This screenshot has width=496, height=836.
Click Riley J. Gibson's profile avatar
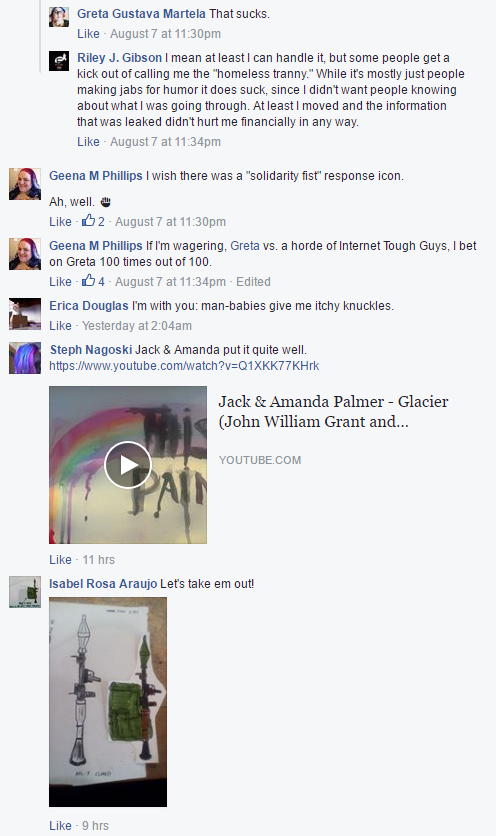(x=59, y=61)
